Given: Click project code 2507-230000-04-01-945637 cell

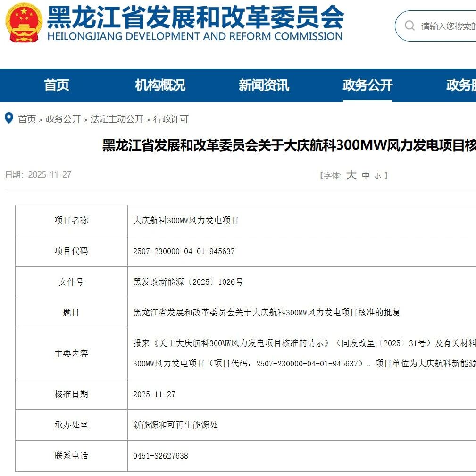Looking at the screenshot, I should click(x=302, y=251).
